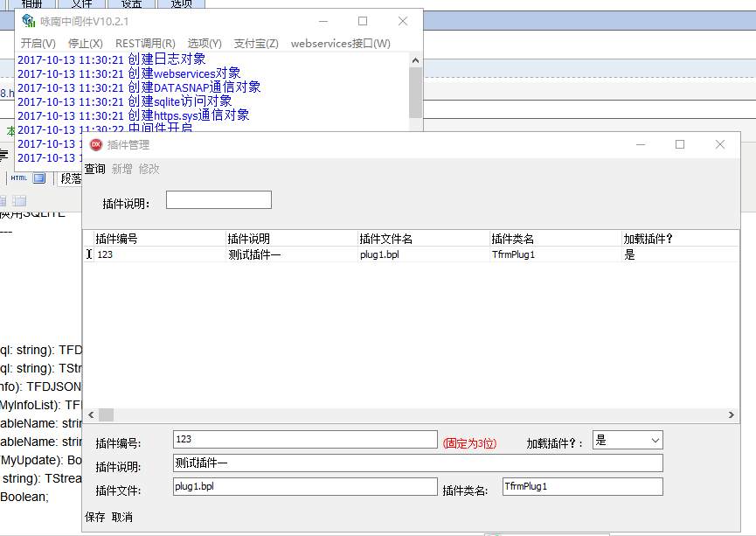Focus the 插件说明 input containing 测试插件一
The width and height of the screenshot is (756, 536).
(418, 463)
